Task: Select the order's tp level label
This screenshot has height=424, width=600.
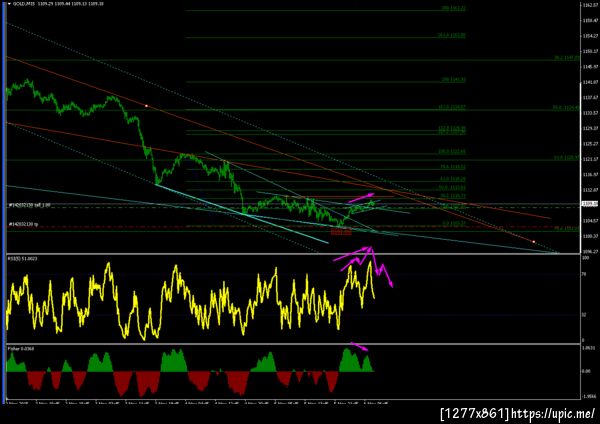Action: click(x=23, y=224)
